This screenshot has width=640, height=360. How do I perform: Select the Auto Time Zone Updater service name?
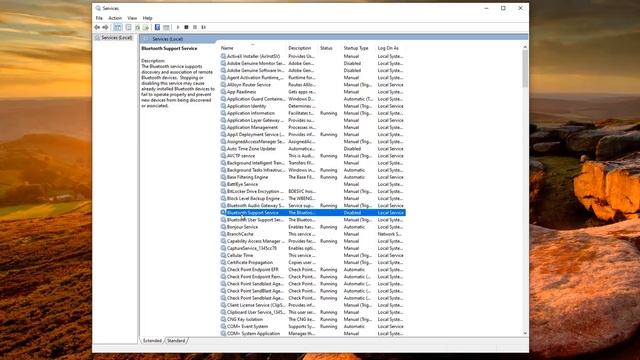pyautogui.click(x=251, y=149)
